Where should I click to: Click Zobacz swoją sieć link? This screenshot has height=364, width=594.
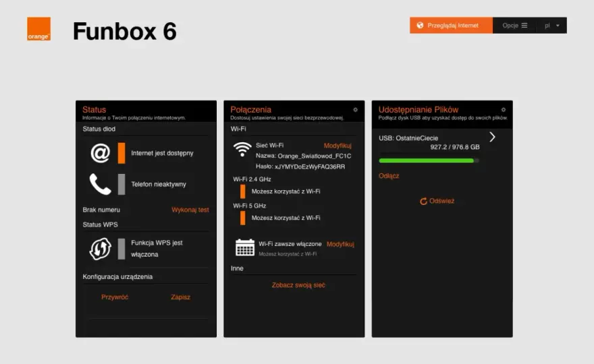298,285
